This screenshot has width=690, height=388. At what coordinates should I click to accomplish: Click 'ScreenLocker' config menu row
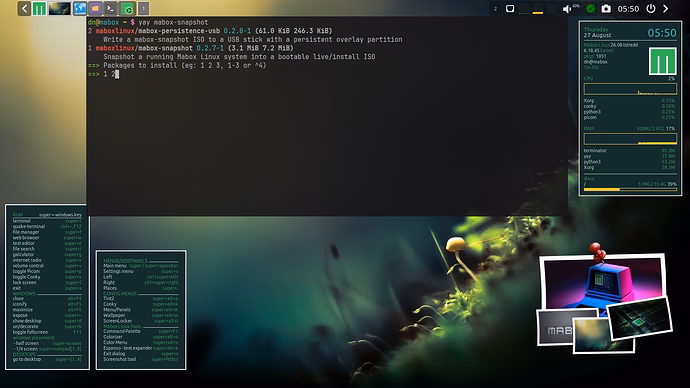[141, 321]
